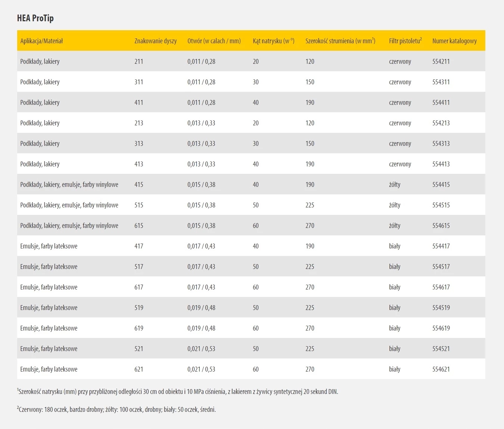Screen dimensions: 504x429
Task: Click the HEA ProTip table heading
Action: coord(35,18)
